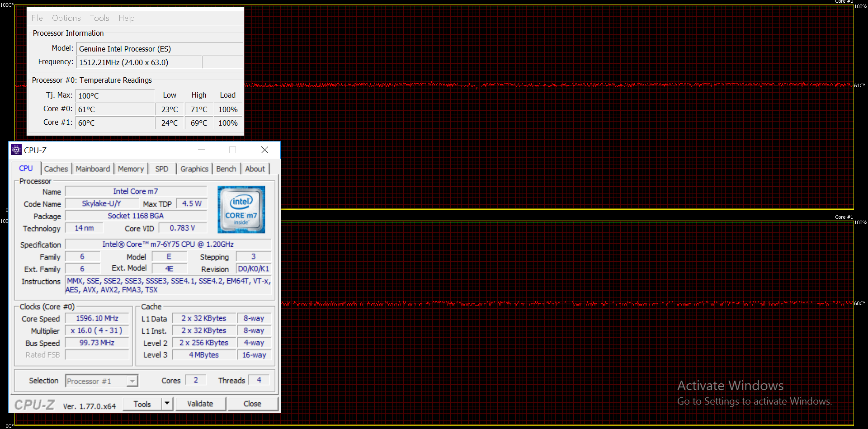
Task: Click the technology value 14 nm
Action: [x=85, y=228]
